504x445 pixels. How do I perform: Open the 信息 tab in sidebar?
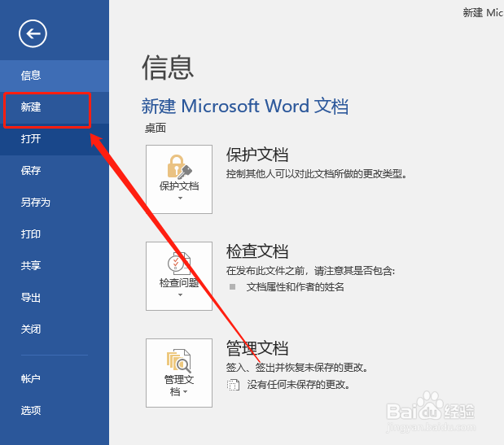pos(55,76)
